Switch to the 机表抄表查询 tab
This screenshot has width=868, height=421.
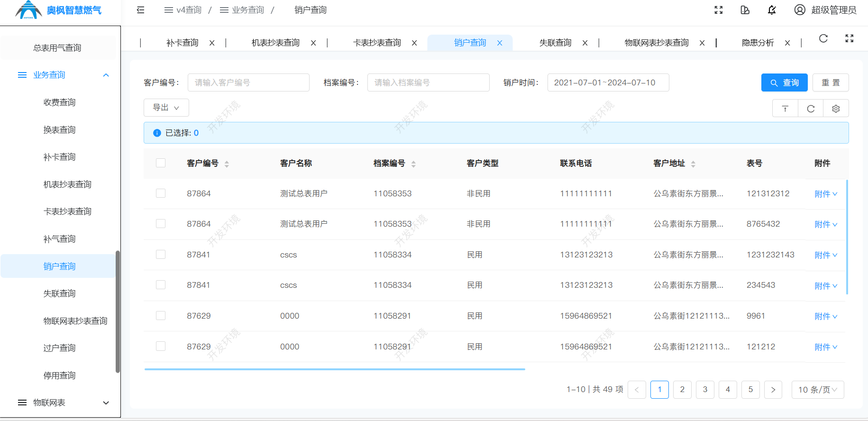tap(275, 43)
